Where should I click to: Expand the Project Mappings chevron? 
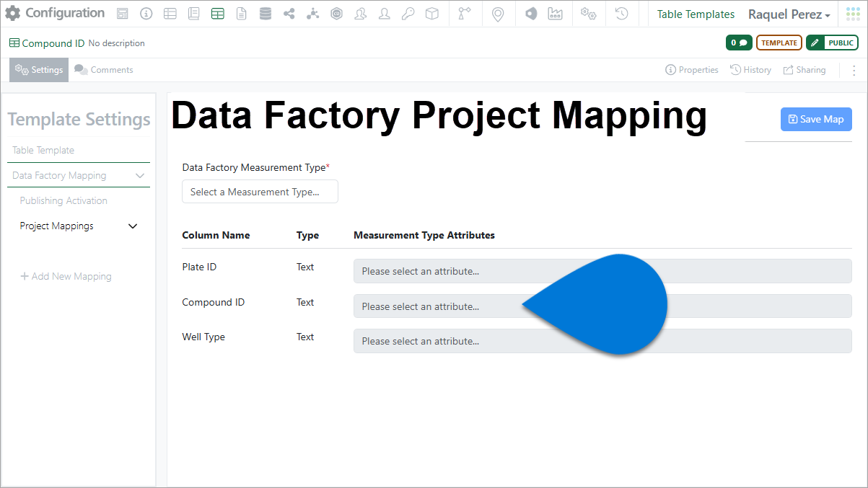(x=133, y=226)
